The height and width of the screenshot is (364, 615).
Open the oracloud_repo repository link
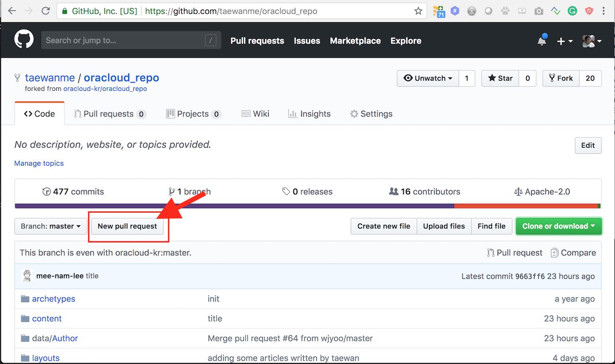[x=122, y=78]
